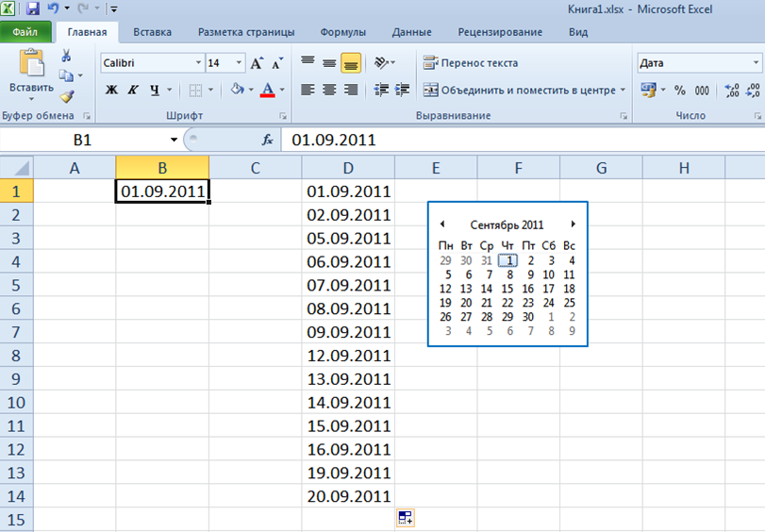Click the Insert Function fx icon

click(x=267, y=140)
